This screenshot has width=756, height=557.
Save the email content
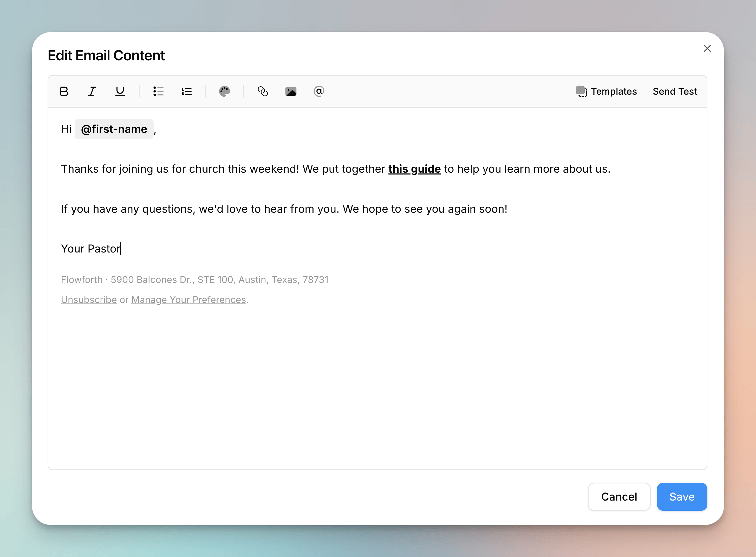pyautogui.click(x=682, y=497)
